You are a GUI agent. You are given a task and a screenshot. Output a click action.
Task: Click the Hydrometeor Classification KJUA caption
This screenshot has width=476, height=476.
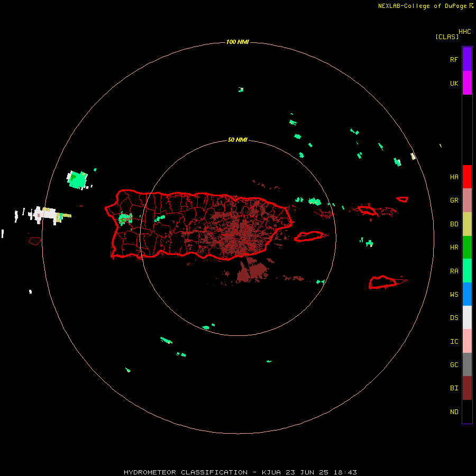tap(240, 472)
